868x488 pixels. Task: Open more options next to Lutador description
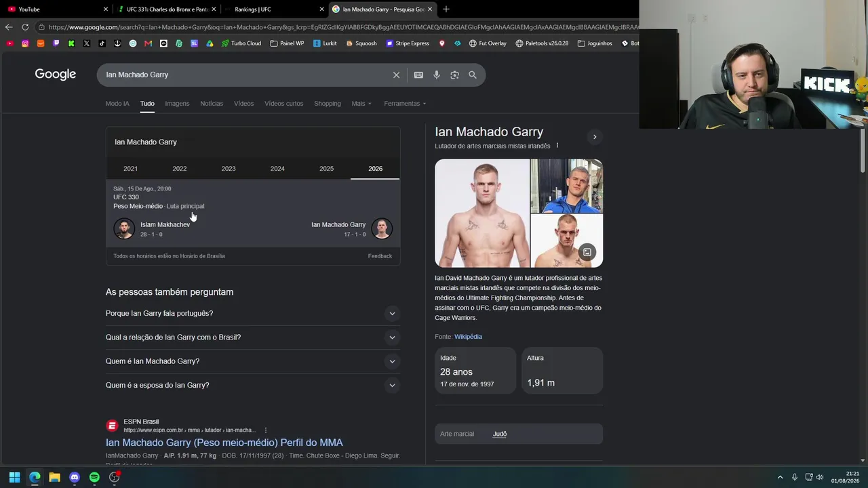[x=557, y=146]
